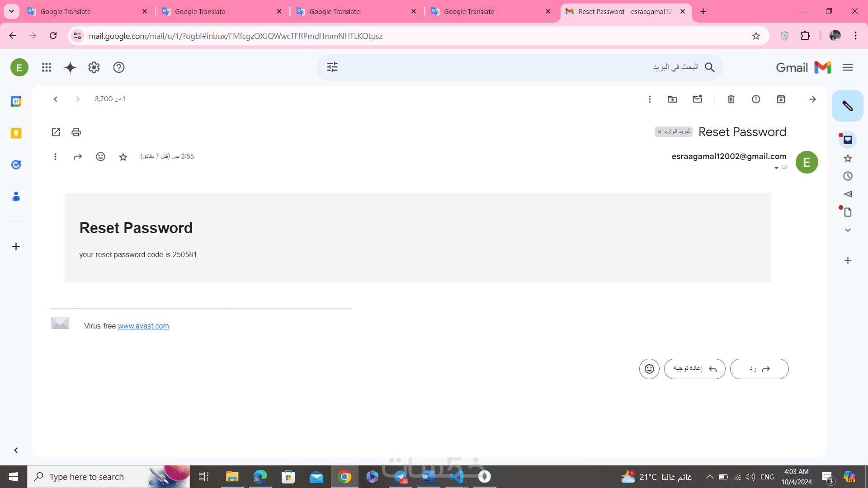Expand recipient details arrow under sender
Image resolution: width=868 pixels, height=488 pixels.
[776, 168]
